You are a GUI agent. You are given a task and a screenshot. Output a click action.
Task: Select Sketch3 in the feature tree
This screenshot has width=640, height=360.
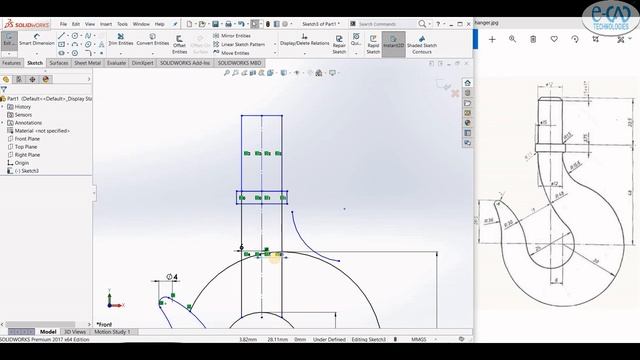(26, 171)
